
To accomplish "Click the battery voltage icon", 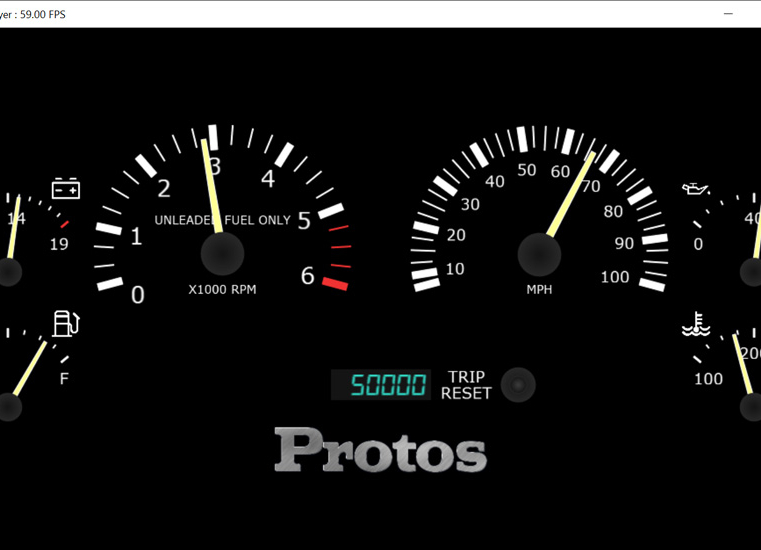I will tap(66, 188).
